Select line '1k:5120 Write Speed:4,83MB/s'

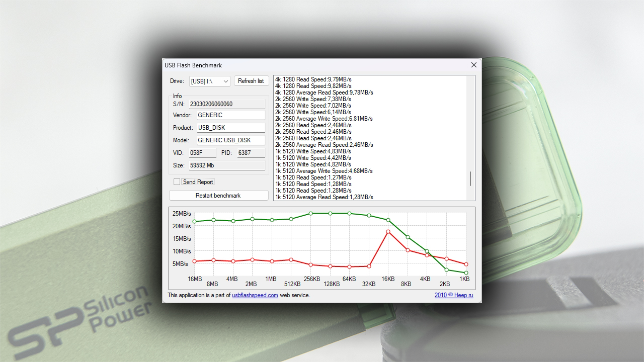click(x=313, y=151)
